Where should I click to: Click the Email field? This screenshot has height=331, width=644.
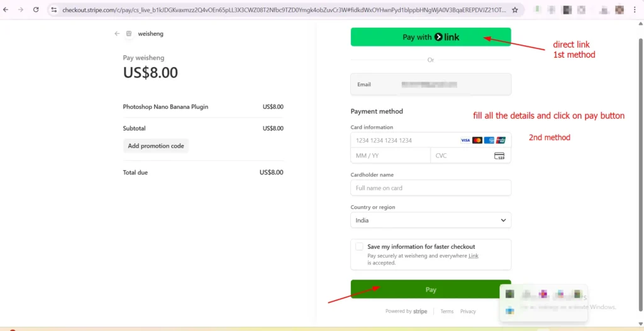(430, 85)
